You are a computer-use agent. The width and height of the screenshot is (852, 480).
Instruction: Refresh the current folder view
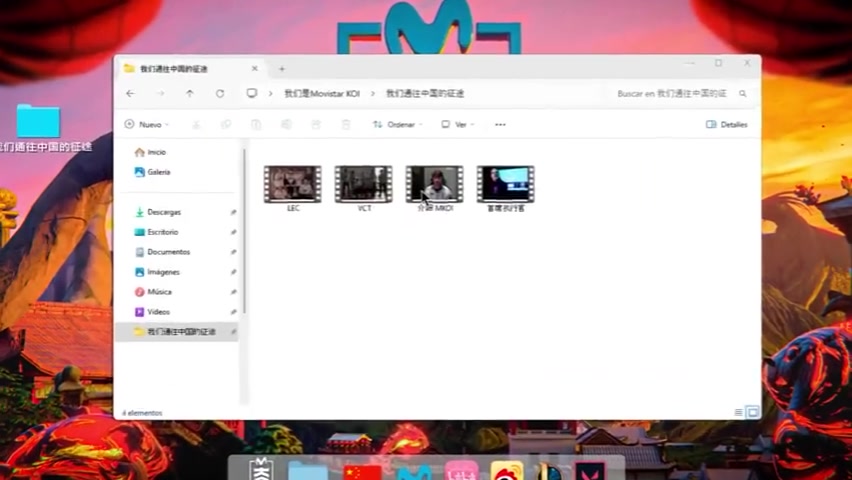220,93
